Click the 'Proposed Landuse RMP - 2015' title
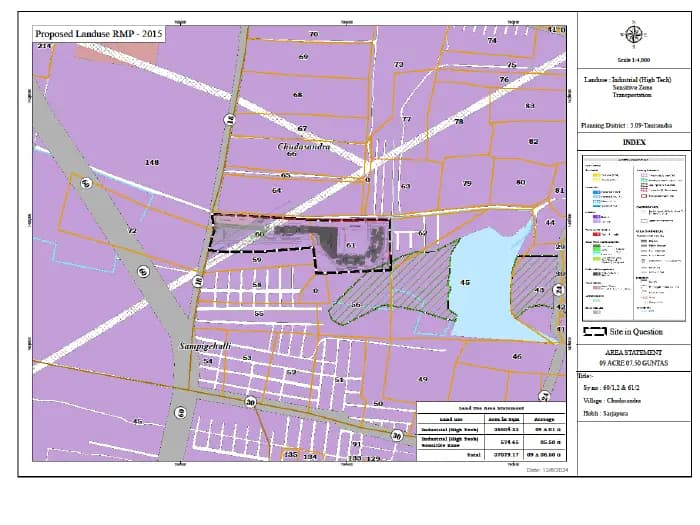Screen dimensions: 700x525 (x=99, y=33)
